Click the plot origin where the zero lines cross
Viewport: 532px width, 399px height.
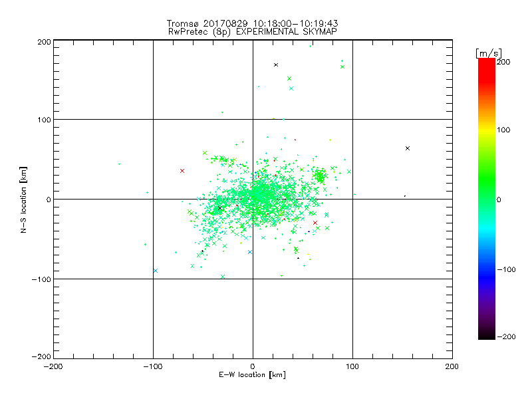[253, 199]
